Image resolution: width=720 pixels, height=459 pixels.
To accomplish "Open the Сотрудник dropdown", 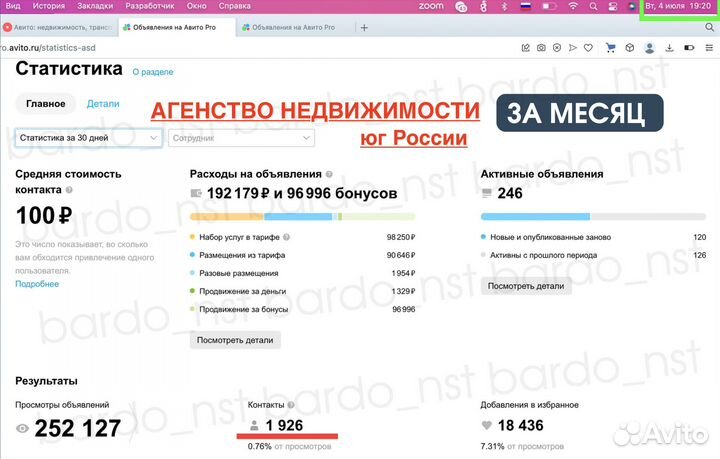I will (x=242, y=138).
